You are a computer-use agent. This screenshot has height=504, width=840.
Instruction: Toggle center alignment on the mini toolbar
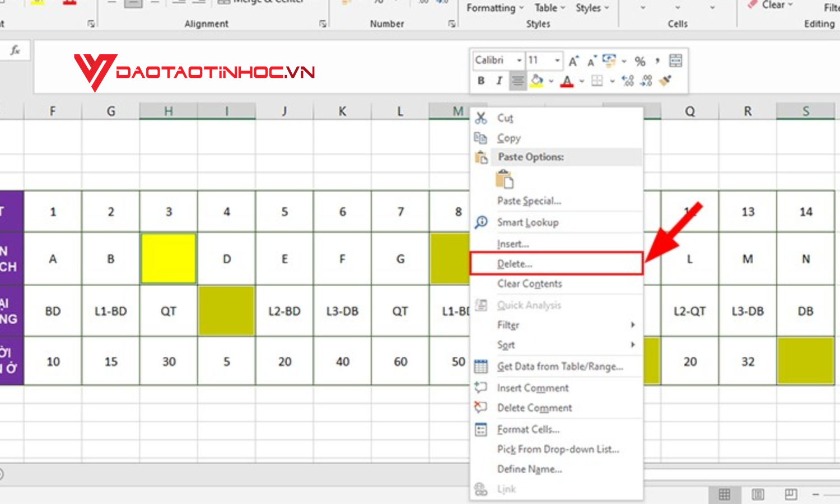point(517,81)
